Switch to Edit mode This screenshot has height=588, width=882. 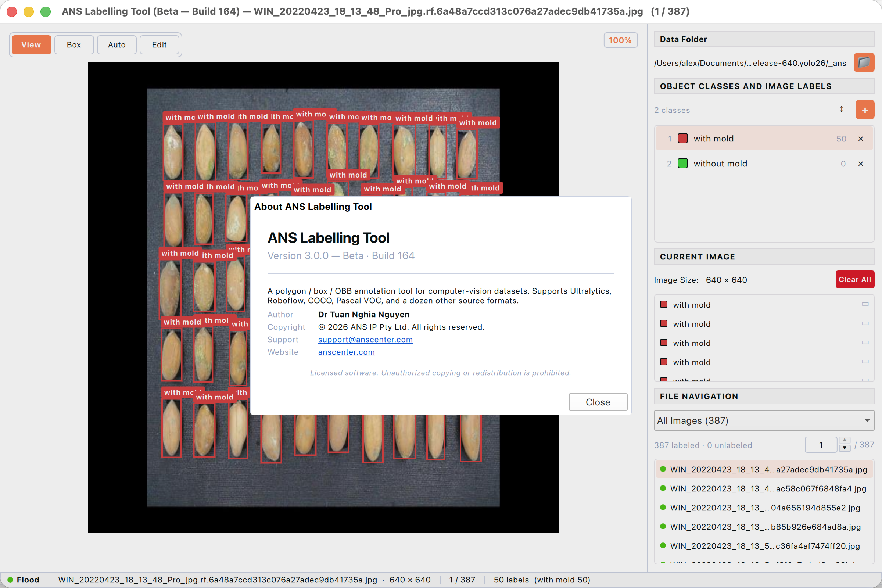pos(159,44)
